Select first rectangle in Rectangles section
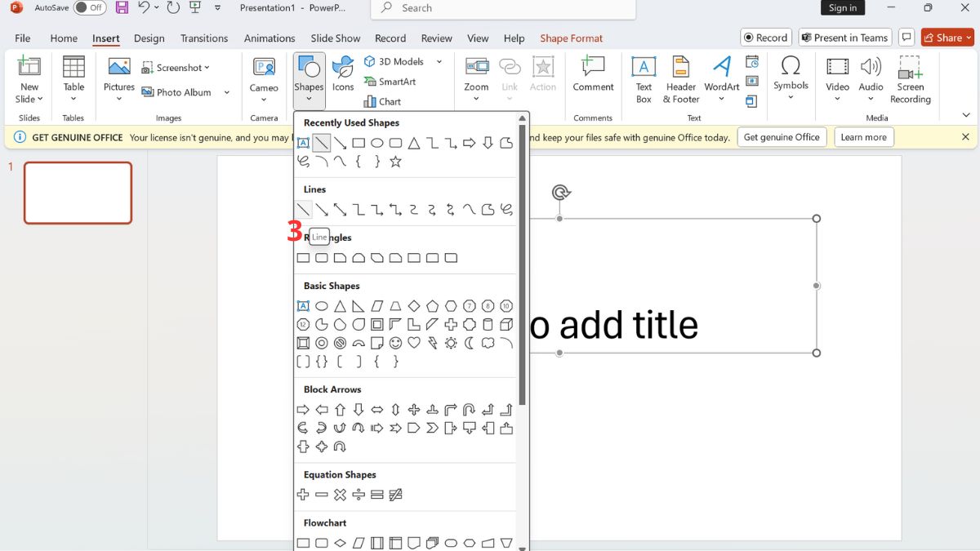980x551 pixels. pos(303,258)
